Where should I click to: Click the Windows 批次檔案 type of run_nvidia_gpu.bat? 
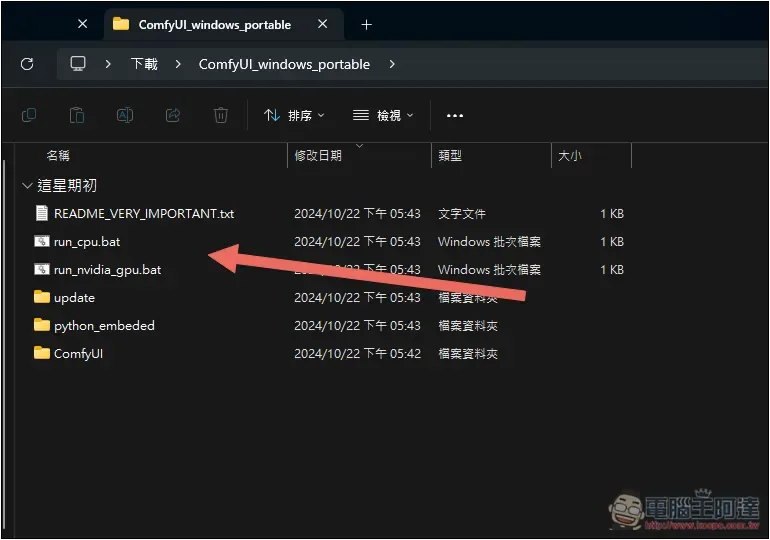(489, 270)
